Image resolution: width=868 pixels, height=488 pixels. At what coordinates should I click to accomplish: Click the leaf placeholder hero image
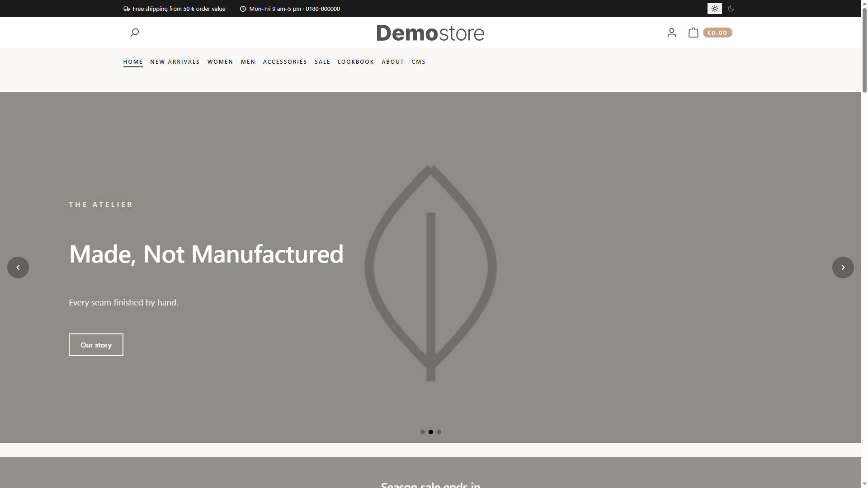click(x=431, y=273)
